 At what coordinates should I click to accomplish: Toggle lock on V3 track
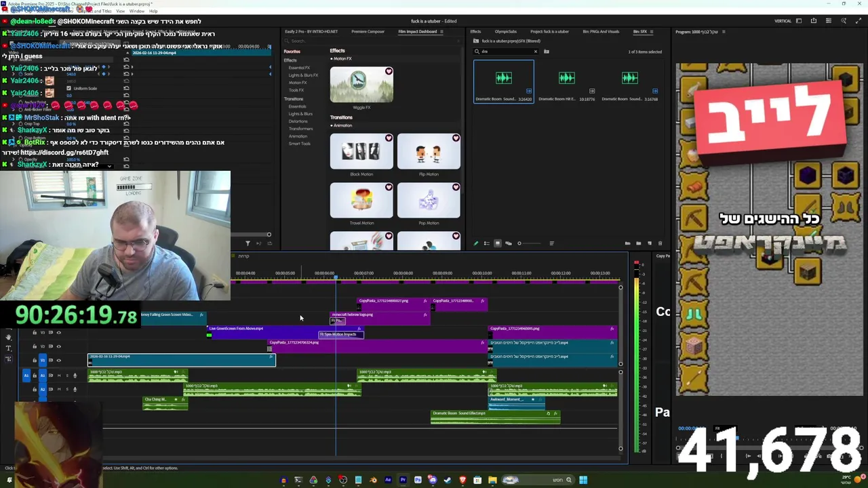tap(35, 333)
